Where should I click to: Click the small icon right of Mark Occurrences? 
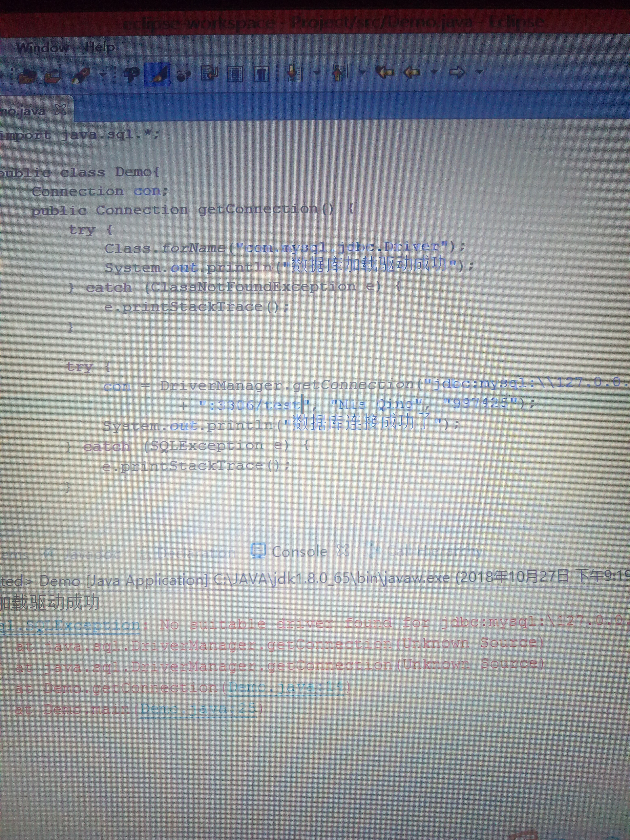184,75
